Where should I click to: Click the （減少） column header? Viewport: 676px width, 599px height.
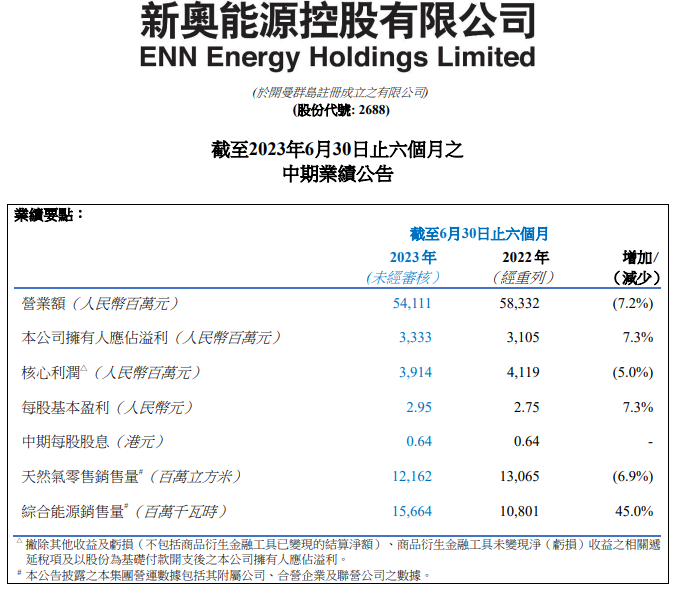637,278
